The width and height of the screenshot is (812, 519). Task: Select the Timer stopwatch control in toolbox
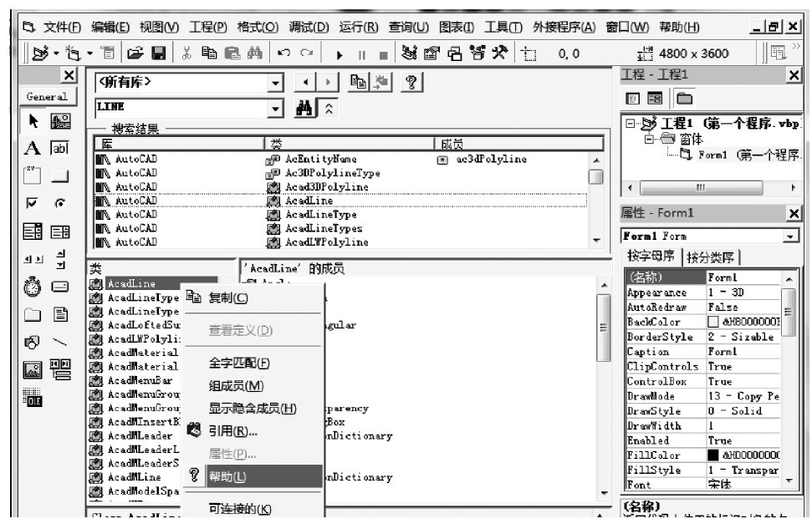tap(32, 286)
